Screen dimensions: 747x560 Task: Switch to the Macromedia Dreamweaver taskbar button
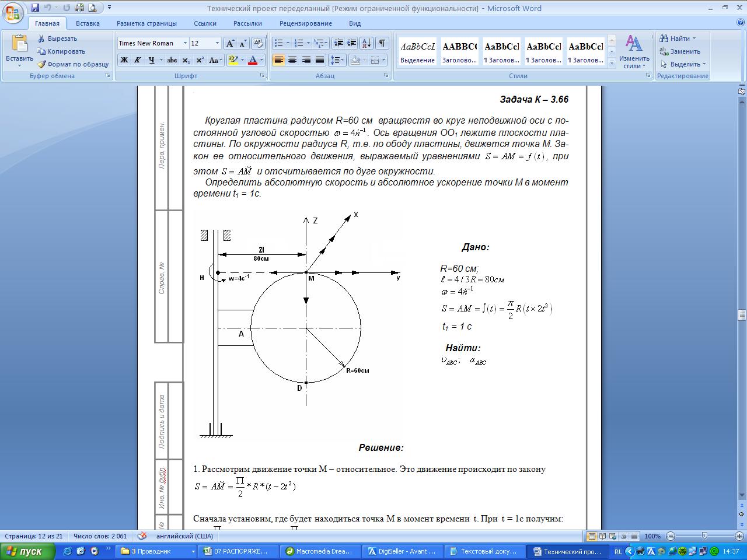[x=320, y=551]
